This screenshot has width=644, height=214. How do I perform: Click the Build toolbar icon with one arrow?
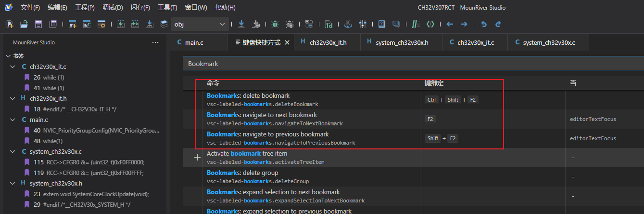(121, 24)
